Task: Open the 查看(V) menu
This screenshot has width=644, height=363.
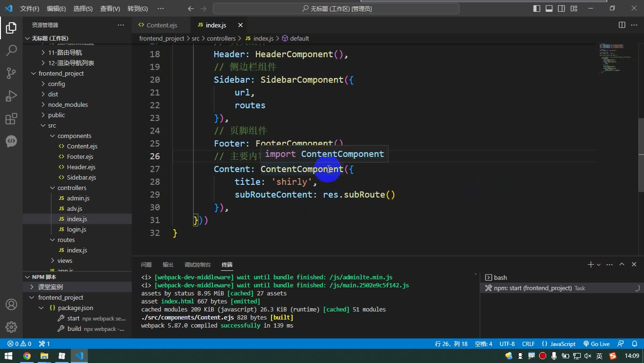Action: pos(110,9)
